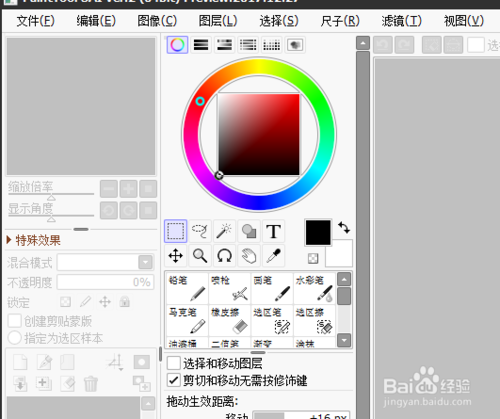Show the HSV slider panel

tap(224, 45)
